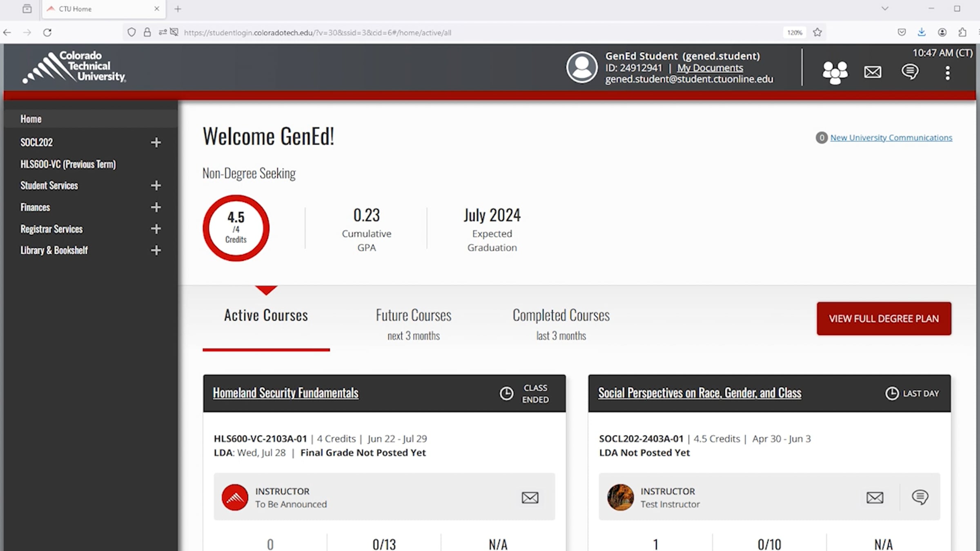This screenshot has height=551, width=980.
Task: Open the My Documents link
Action: [710, 68]
